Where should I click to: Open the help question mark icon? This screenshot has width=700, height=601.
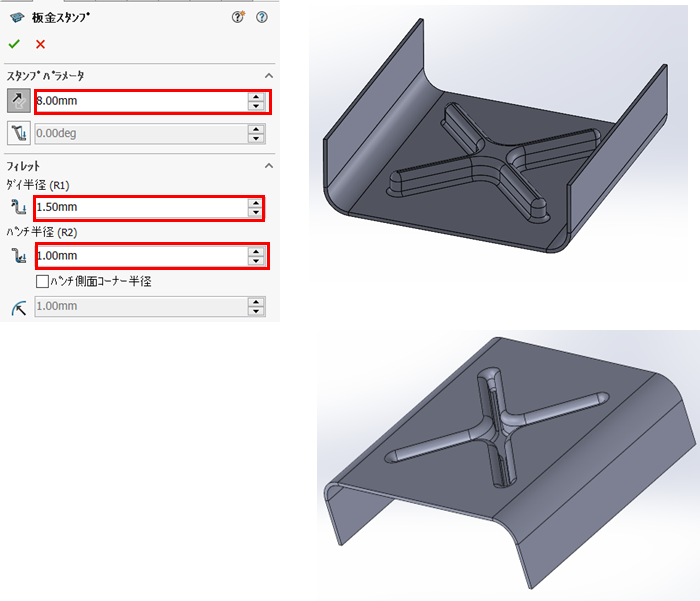[x=262, y=17]
